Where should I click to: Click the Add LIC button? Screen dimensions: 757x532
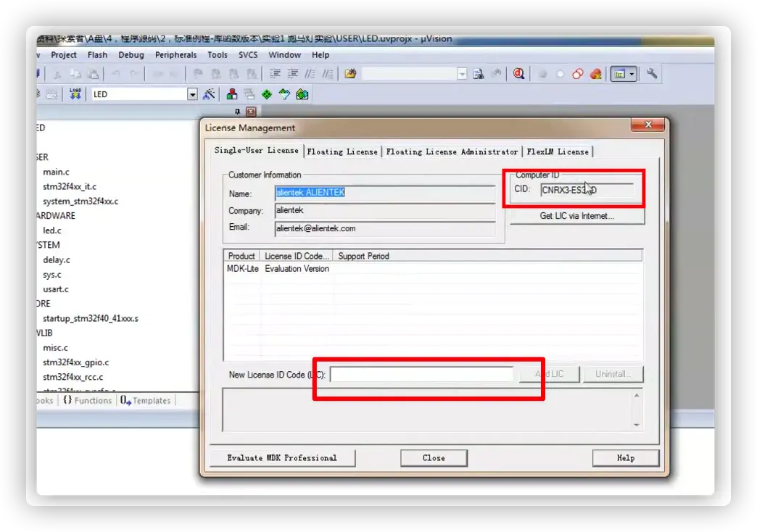[x=550, y=374]
